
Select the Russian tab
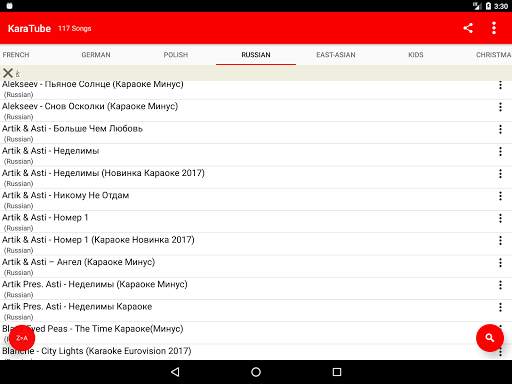(256, 55)
